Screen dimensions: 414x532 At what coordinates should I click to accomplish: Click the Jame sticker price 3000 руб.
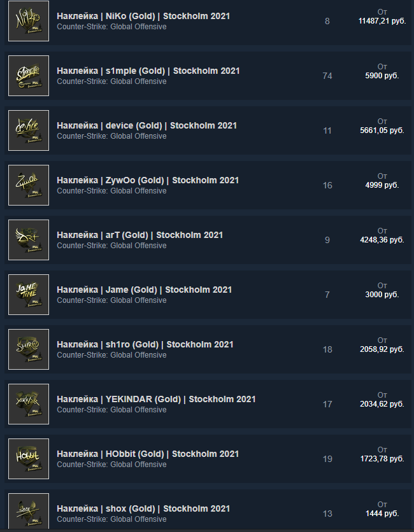382,295
